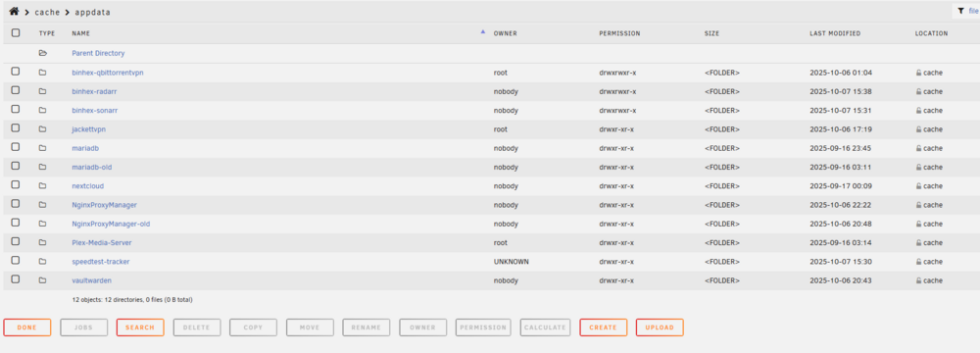
Task: Click lock icon in vaultwarden location cell
Action: (918, 280)
